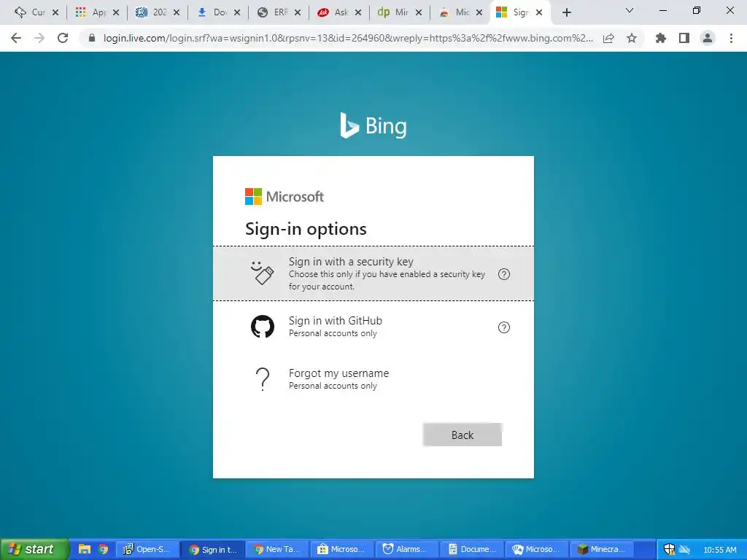Viewport: 747px width, 560px height.
Task: Click the padlock site info icon
Action: click(92, 38)
